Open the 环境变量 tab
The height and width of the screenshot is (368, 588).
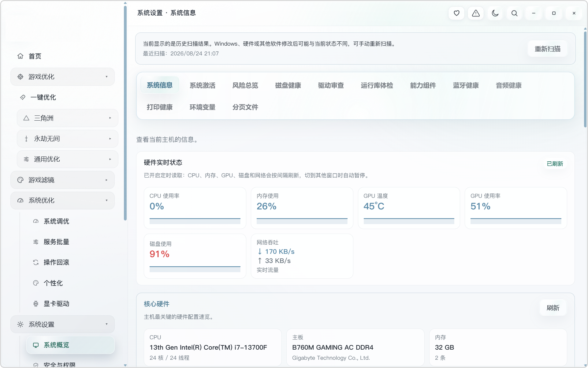pos(203,107)
